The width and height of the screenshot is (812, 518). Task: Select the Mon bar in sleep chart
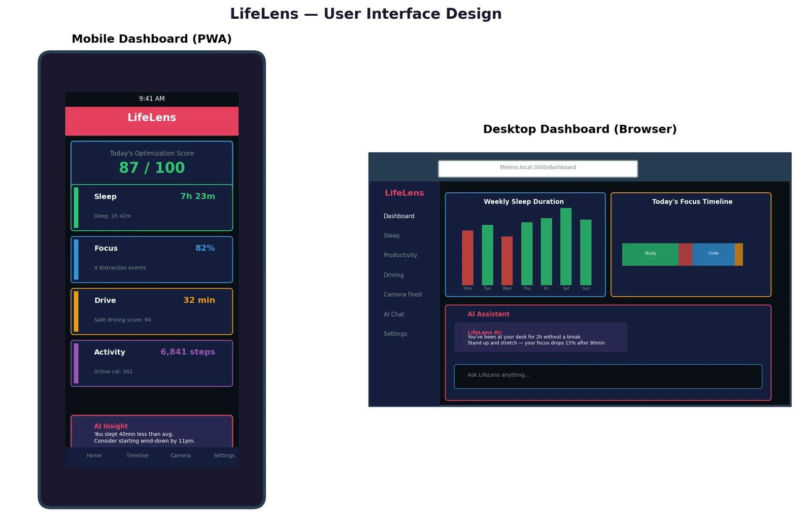(x=467, y=258)
